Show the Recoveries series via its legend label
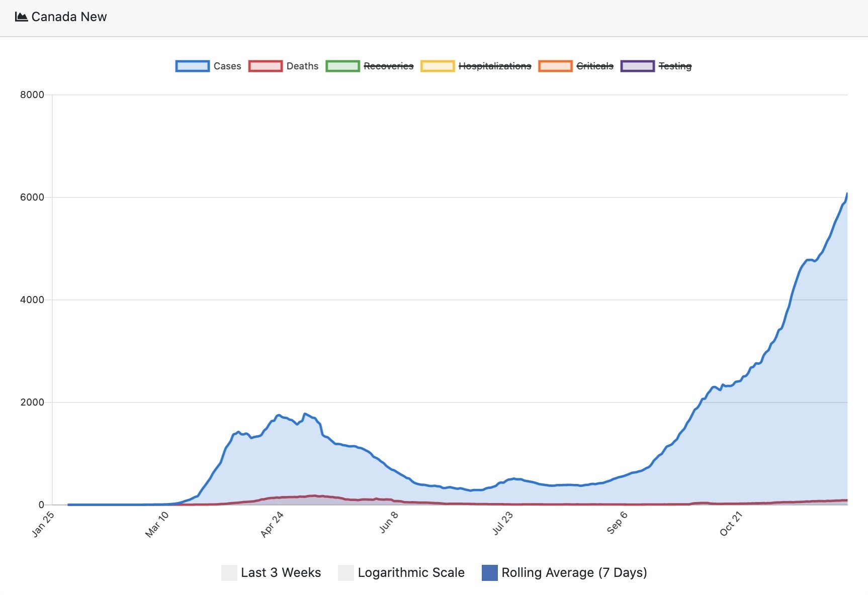This screenshot has width=868, height=595. click(388, 66)
